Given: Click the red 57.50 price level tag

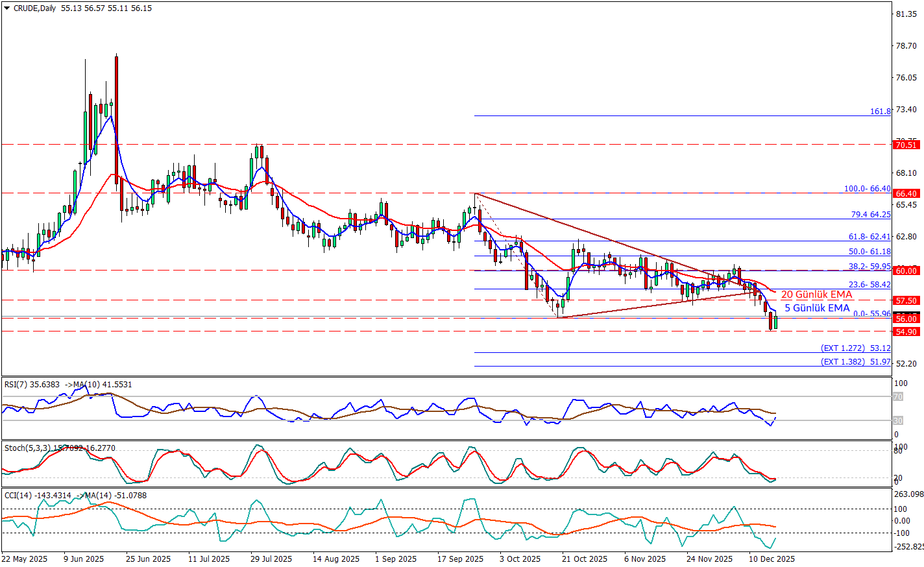Looking at the screenshot, I should (906, 300).
